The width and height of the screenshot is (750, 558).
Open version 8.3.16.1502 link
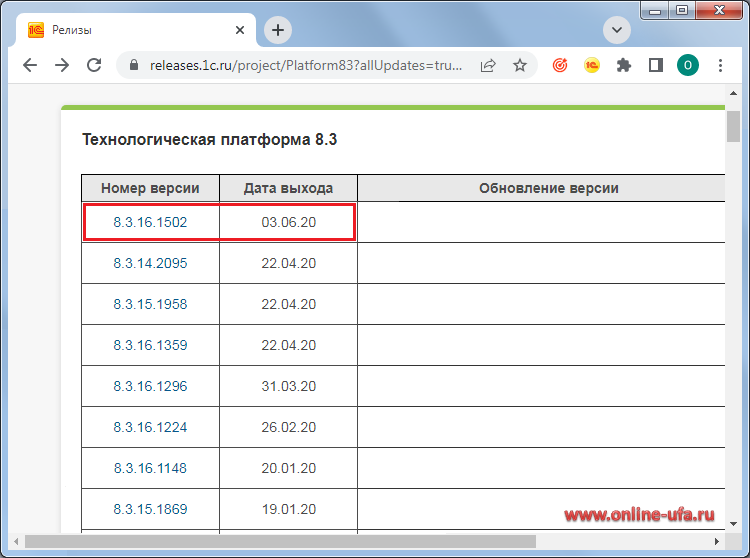pos(150,222)
